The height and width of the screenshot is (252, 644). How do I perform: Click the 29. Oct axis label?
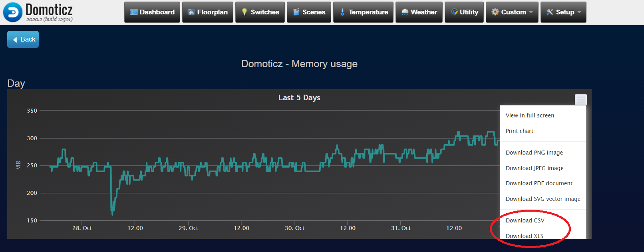[x=188, y=228]
